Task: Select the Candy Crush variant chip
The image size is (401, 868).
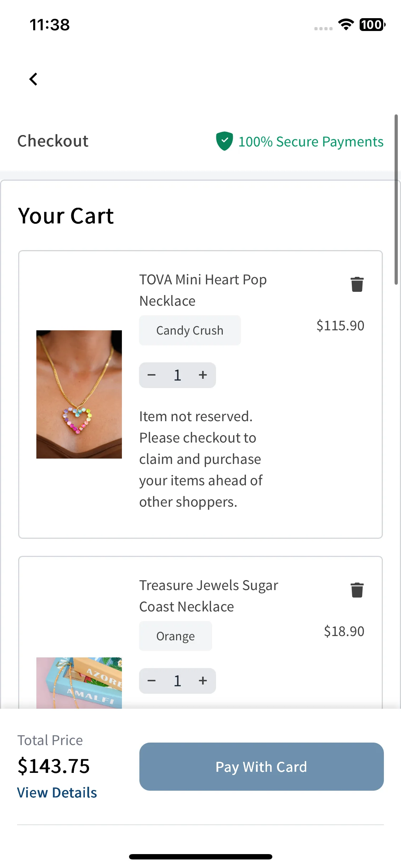Action: point(190,330)
